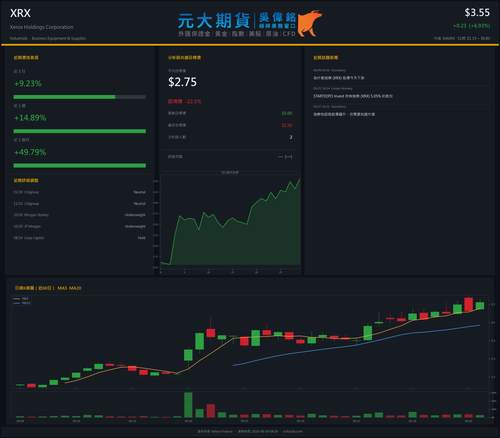
Task: Click the MA5 legend entry in candlestick chart
Action: click(x=22, y=299)
